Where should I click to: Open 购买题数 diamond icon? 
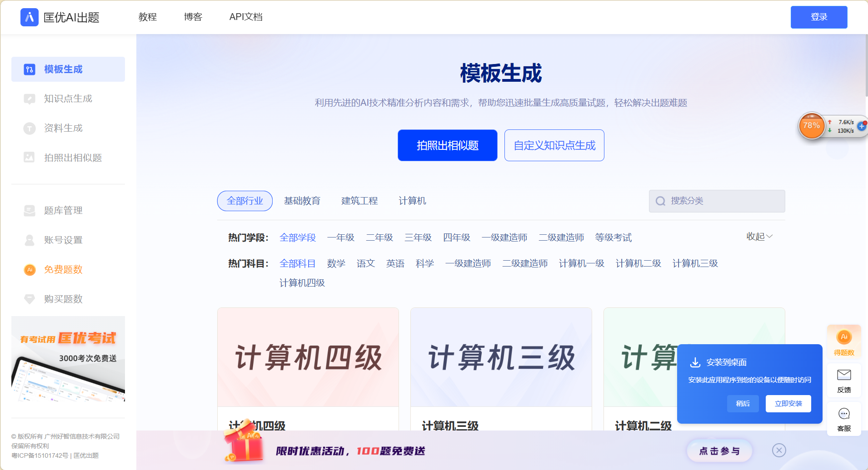point(30,299)
